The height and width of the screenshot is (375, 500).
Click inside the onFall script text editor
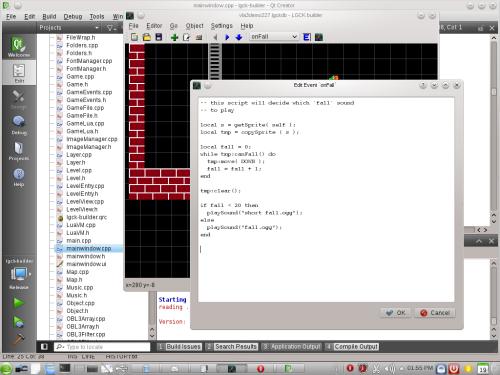pos(326,200)
